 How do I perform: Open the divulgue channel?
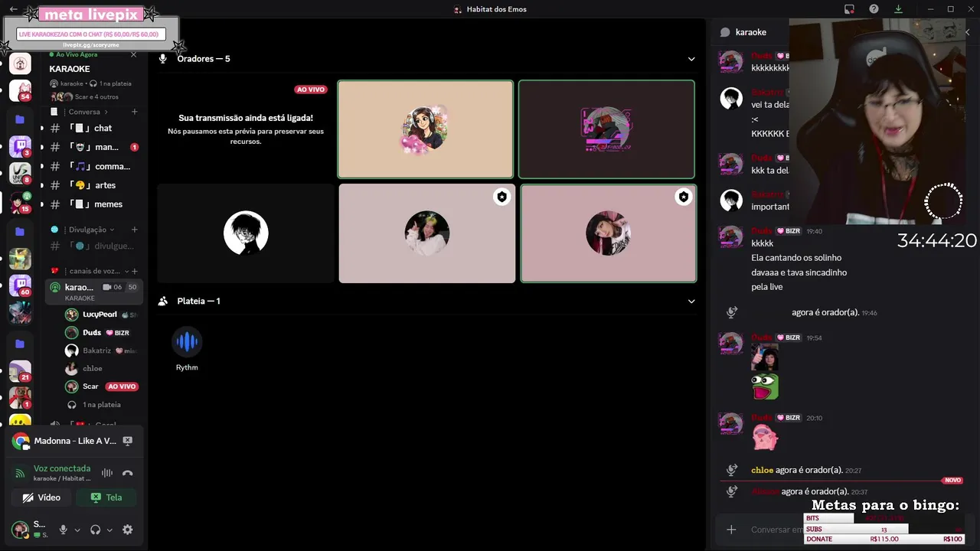coord(94,246)
